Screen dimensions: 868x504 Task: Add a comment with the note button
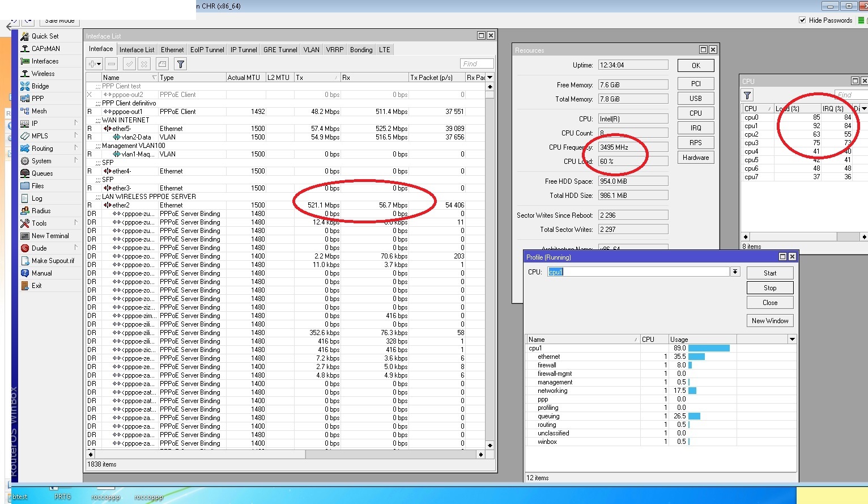point(162,64)
